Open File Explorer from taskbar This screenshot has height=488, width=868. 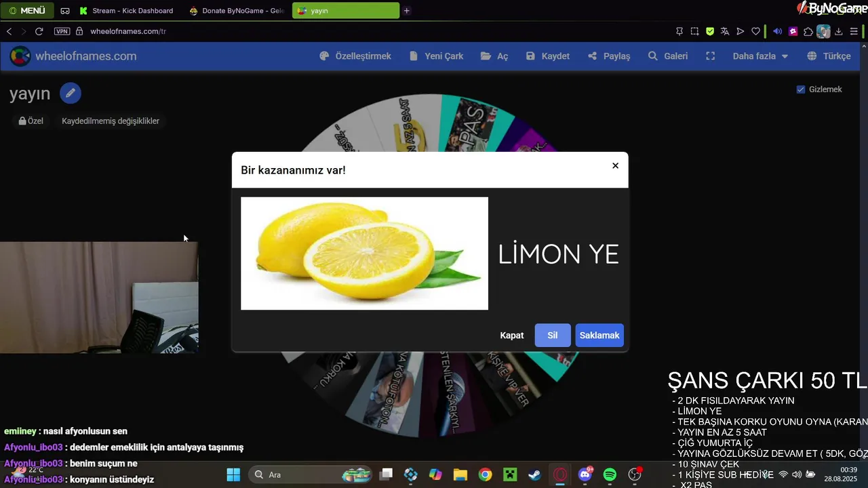(460, 474)
